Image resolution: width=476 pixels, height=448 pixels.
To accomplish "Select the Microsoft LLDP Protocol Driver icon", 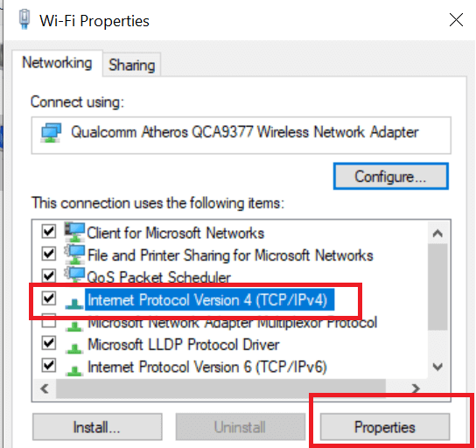I will (74, 348).
